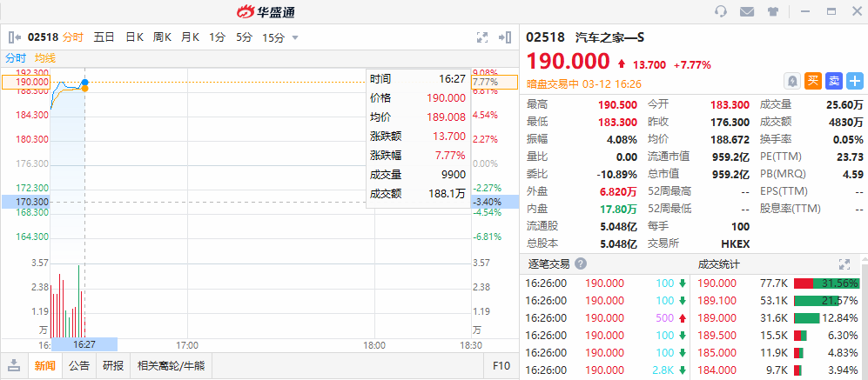This screenshot has width=868, height=380.
Task: Click the stock name 汽车之家—S
Action: point(609,37)
